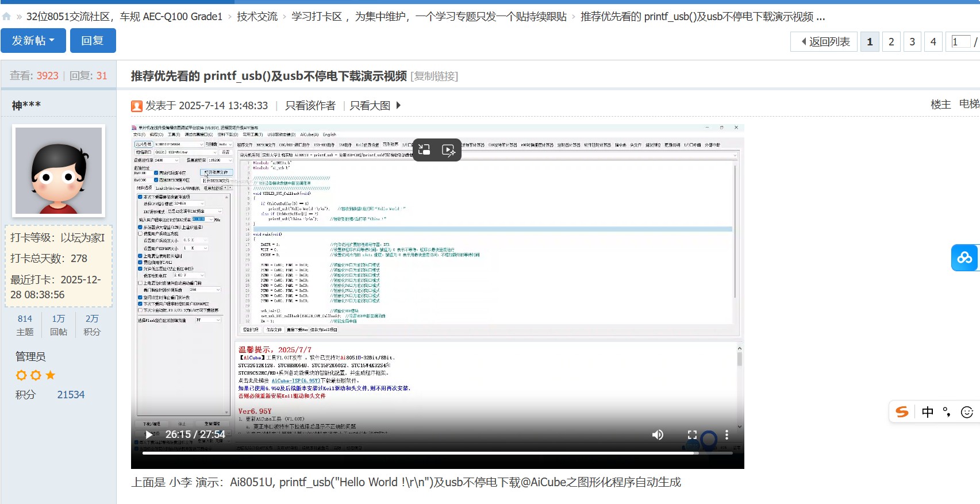The image size is (980, 504).
Task: Enable picture-in-picture for the video
Action: (x=424, y=150)
